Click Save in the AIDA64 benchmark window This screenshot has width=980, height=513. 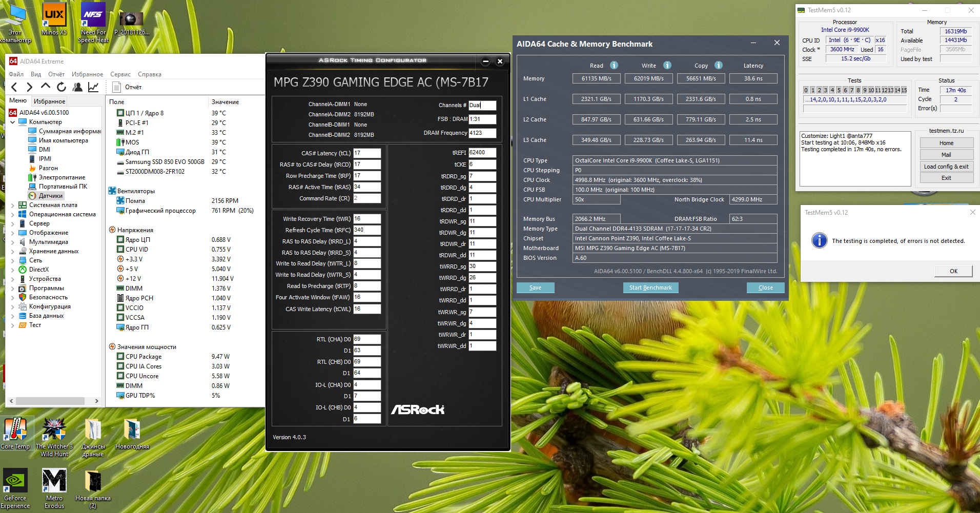[536, 288]
